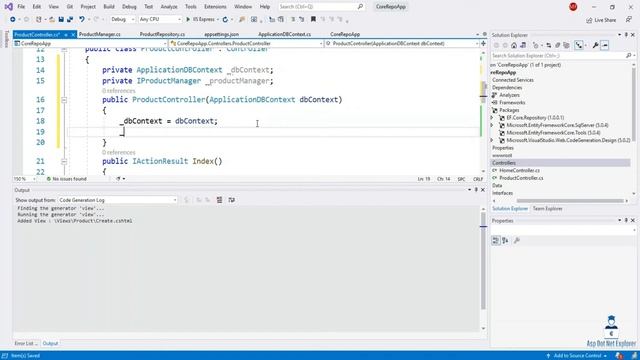
Task: Click the Show All Files icon in Solution Explorer
Action: point(566,45)
